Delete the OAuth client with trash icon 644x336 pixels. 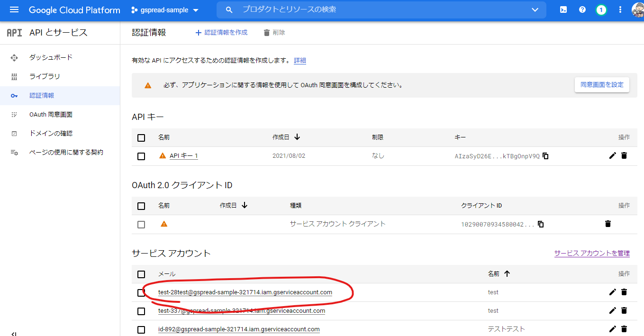coord(608,224)
